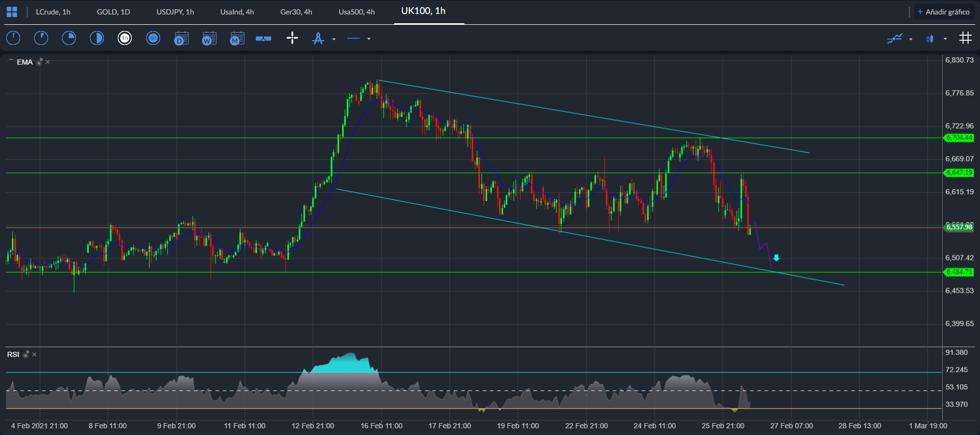Select the active 1h timeframe button
980x435 pixels.
coord(125,38)
